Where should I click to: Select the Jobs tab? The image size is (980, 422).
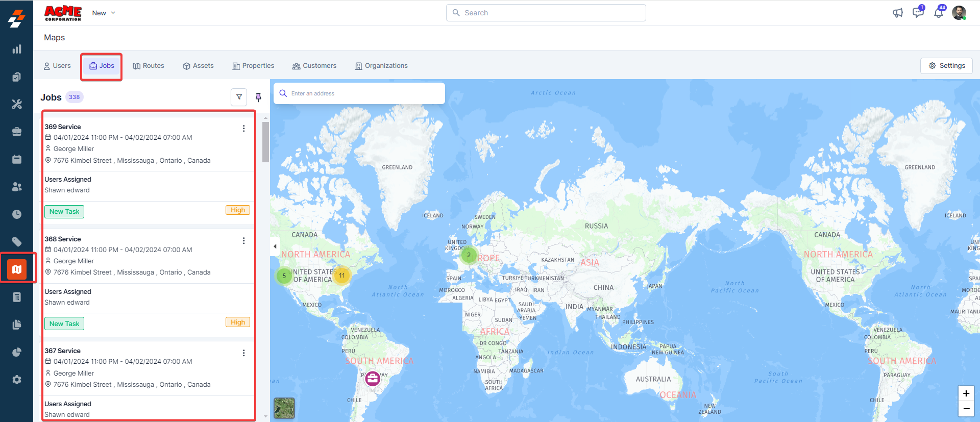pyautogui.click(x=102, y=66)
